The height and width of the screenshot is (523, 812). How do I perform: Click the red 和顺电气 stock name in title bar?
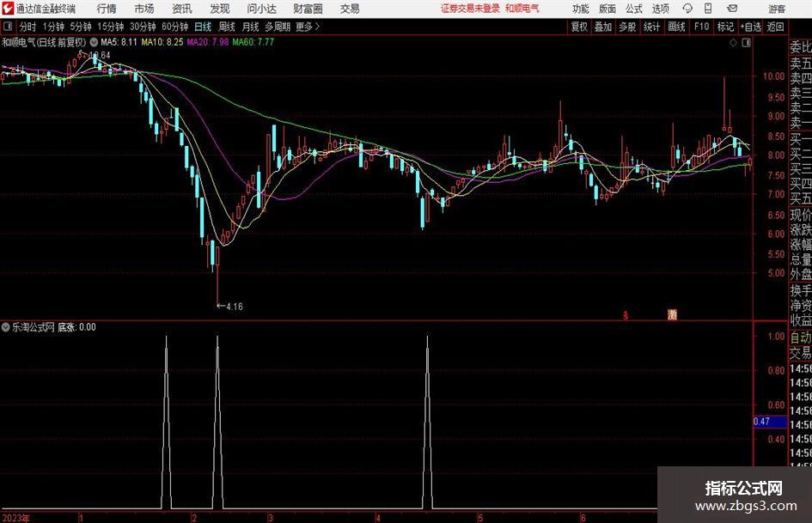click(522, 9)
